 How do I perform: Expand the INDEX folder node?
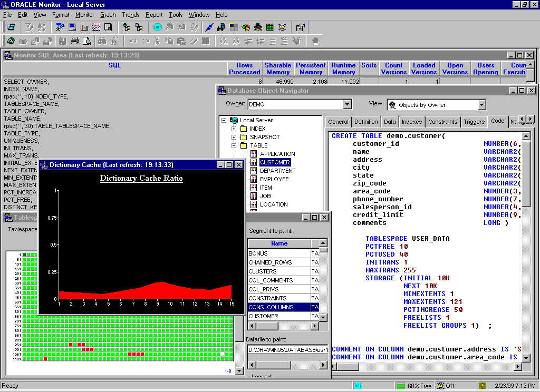pyautogui.click(x=234, y=129)
